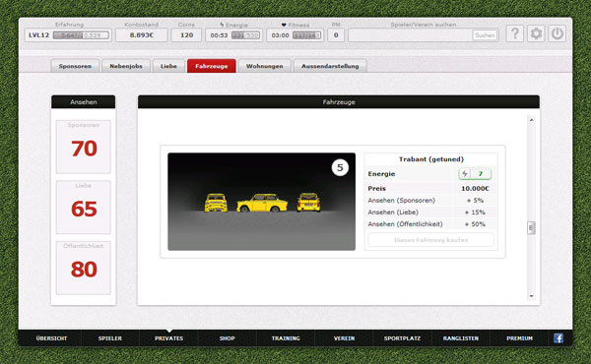Viewport: 591px width, 364px height.
Task: Click the scroll down arrow in Fahrzeuge list
Action: (x=531, y=296)
